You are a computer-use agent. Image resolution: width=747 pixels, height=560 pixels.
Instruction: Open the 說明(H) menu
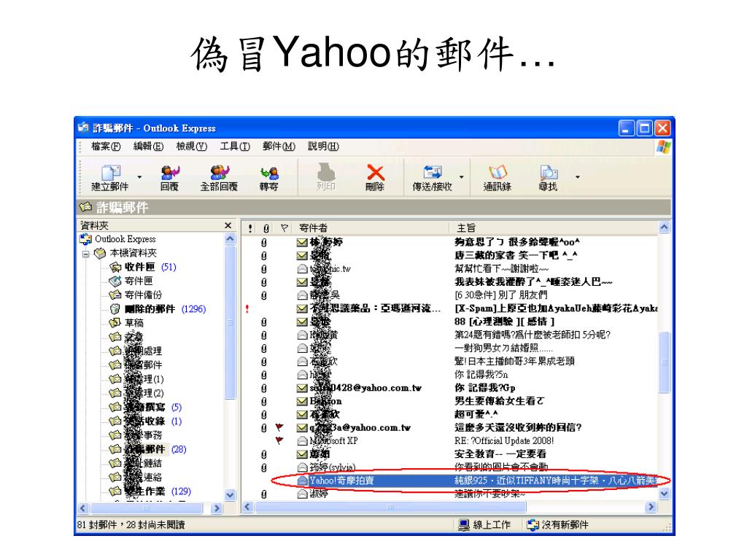point(323,146)
